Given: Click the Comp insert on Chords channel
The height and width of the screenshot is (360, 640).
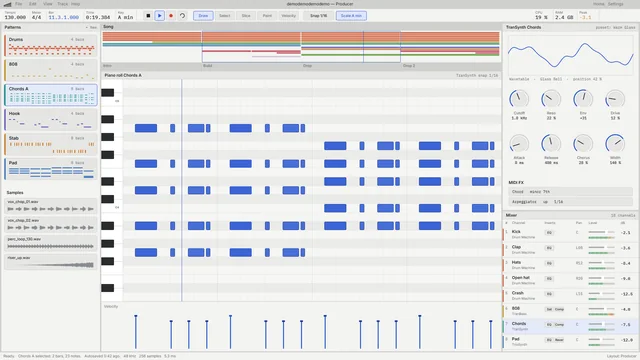Looking at the screenshot, I should (x=559, y=324).
